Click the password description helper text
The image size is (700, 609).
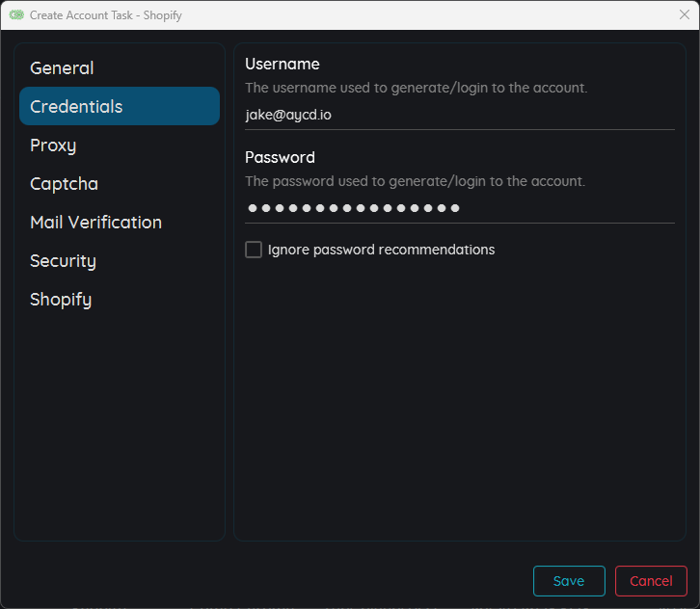click(x=415, y=181)
